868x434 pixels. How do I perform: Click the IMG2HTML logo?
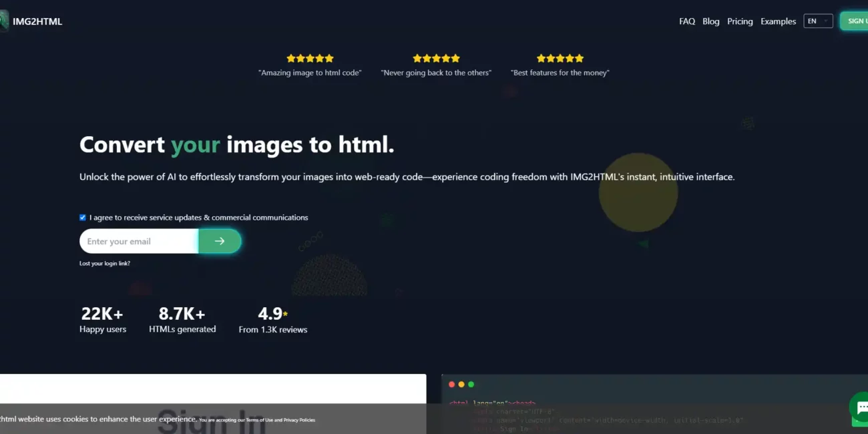(31, 21)
